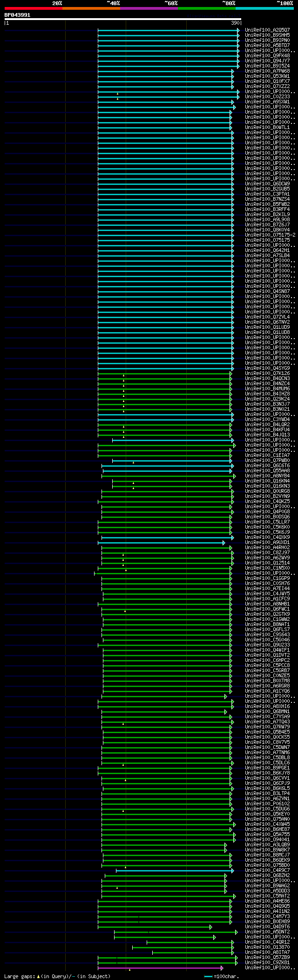This screenshot has height=980, width=298.
Task: Select the UniRef100_Q12514 label
Action: (267, 563)
